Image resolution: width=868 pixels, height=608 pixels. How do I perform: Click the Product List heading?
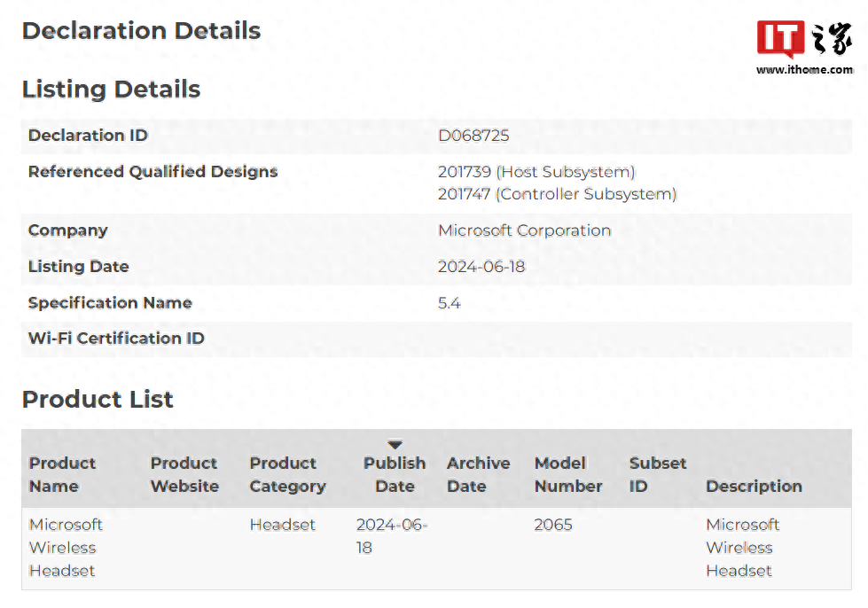point(98,400)
